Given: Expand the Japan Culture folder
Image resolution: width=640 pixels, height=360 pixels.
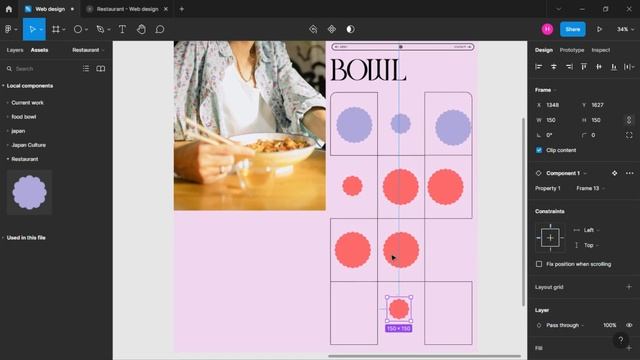Looking at the screenshot, I should coord(28,145).
